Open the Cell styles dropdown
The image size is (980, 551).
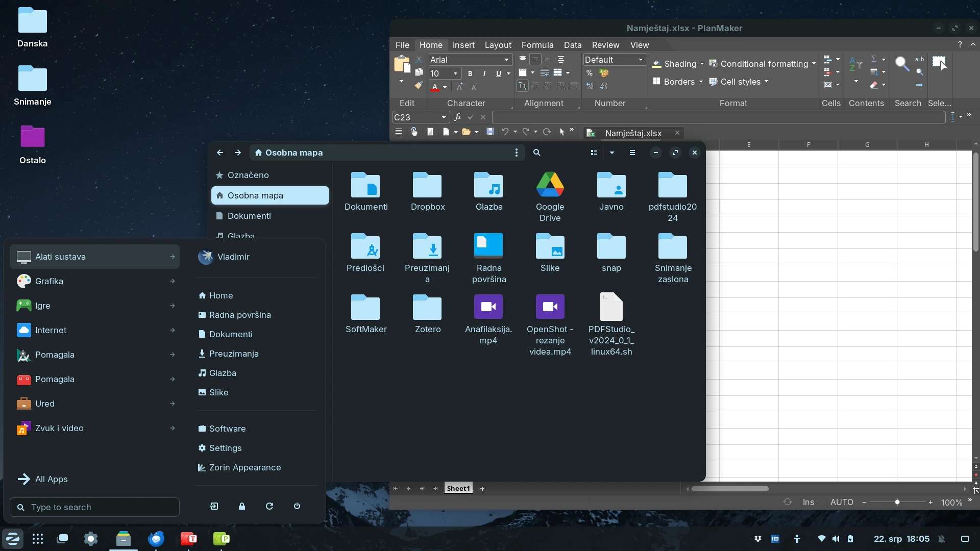pos(740,82)
